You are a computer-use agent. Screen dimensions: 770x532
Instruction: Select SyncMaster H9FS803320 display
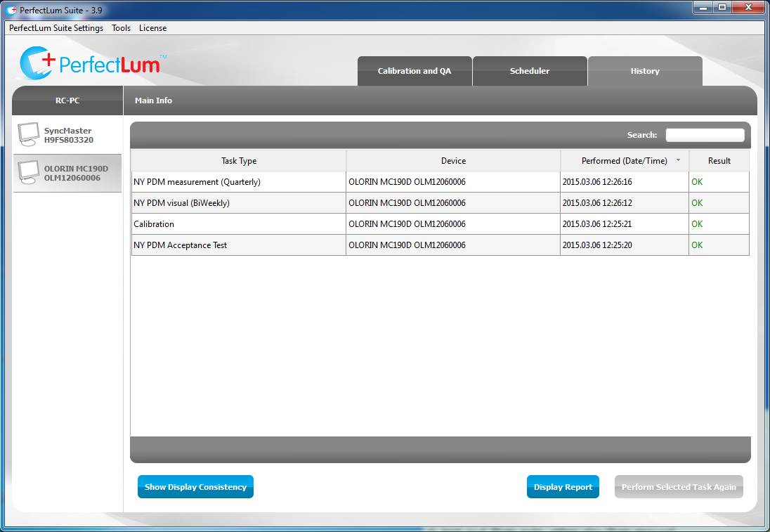click(67, 135)
